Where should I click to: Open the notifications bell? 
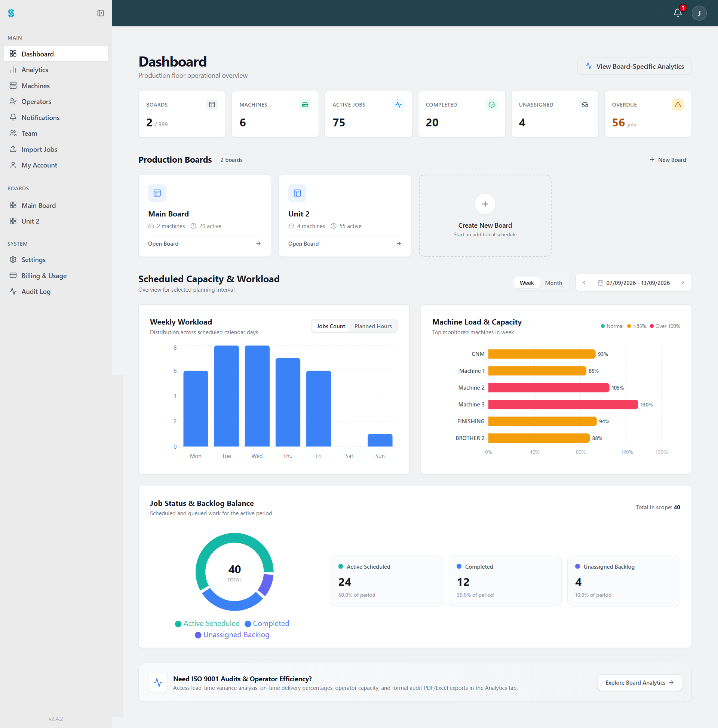pos(678,13)
